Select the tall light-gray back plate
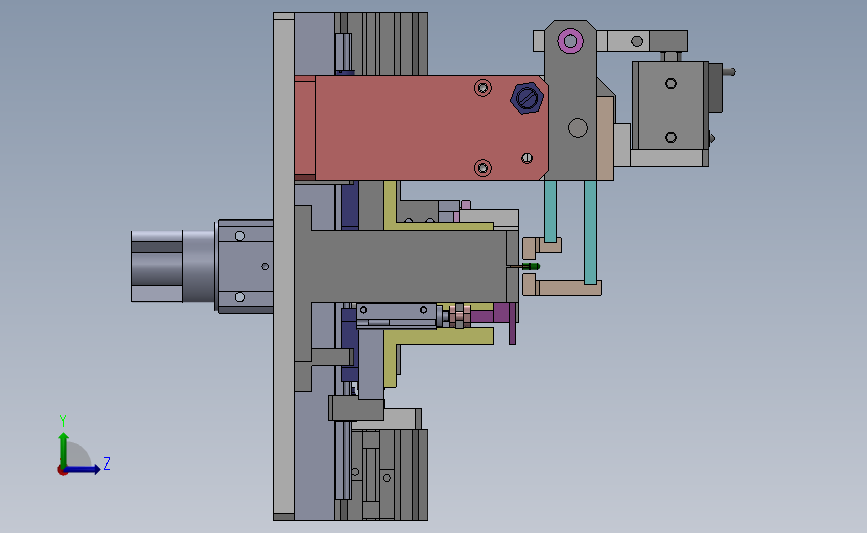867x533 pixels. pos(284,266)
